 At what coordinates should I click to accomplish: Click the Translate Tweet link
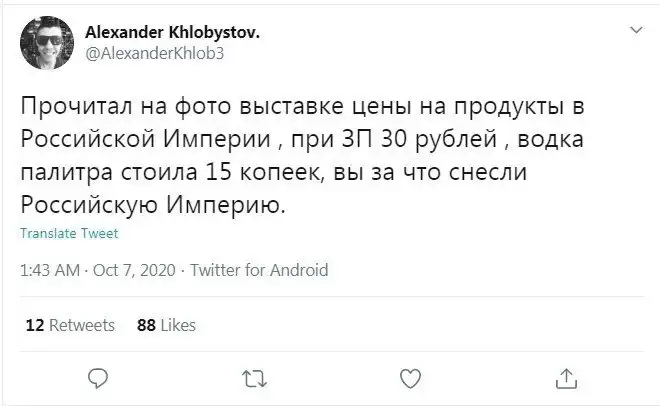69,234
